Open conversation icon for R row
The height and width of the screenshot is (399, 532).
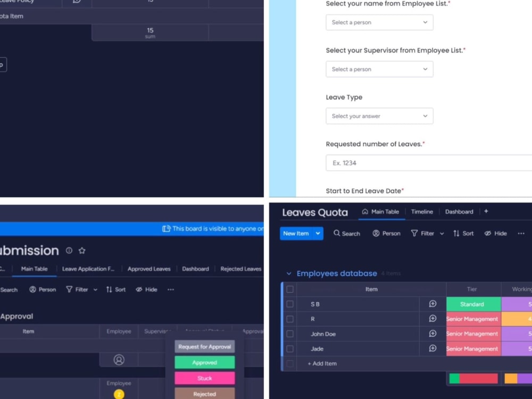(433, 319)
